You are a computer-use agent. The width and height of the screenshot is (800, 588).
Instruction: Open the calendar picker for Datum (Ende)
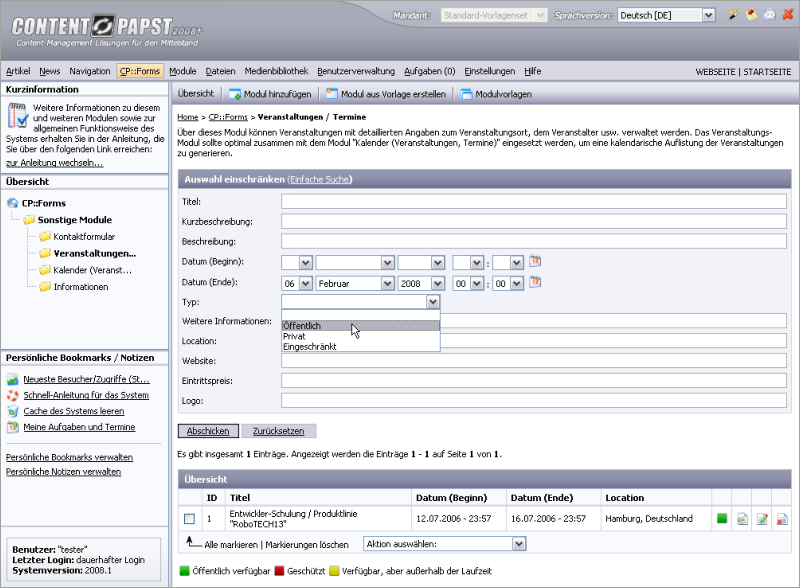tap(535, 282)
